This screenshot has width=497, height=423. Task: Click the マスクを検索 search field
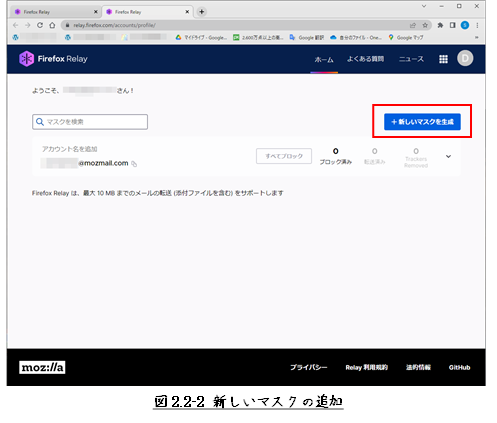(90, 122)
